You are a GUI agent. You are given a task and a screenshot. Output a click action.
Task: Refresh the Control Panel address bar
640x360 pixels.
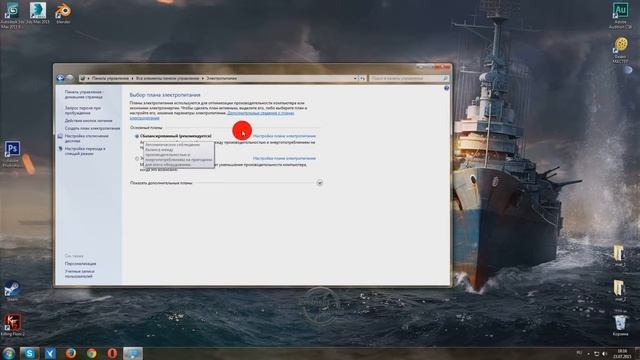(x=362, y=78)
